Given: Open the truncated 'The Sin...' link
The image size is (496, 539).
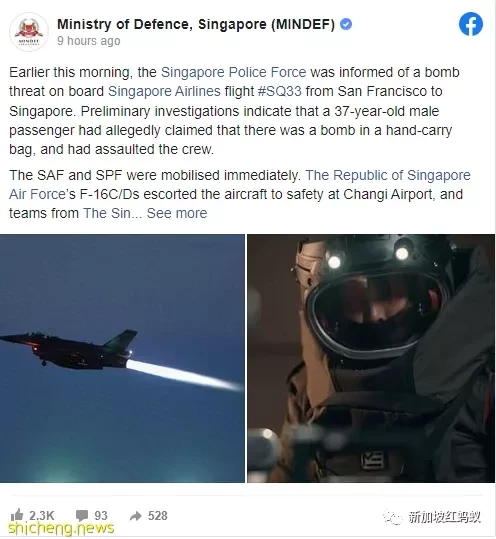Looking at the screenshot, I should click(112, 213).
